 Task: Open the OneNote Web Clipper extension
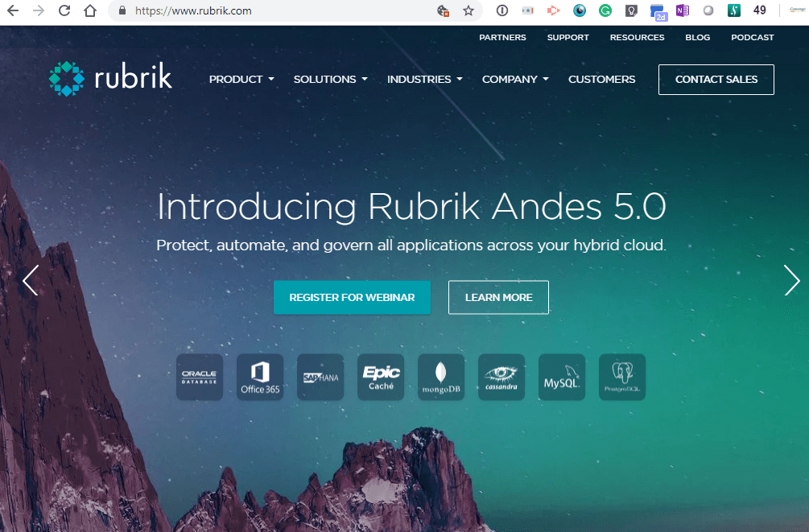tap(683, 10)
